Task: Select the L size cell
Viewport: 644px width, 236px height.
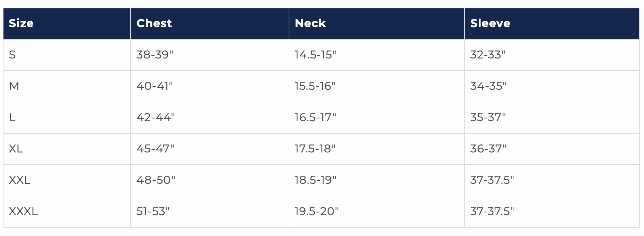Action: click(x=13, y=117)
